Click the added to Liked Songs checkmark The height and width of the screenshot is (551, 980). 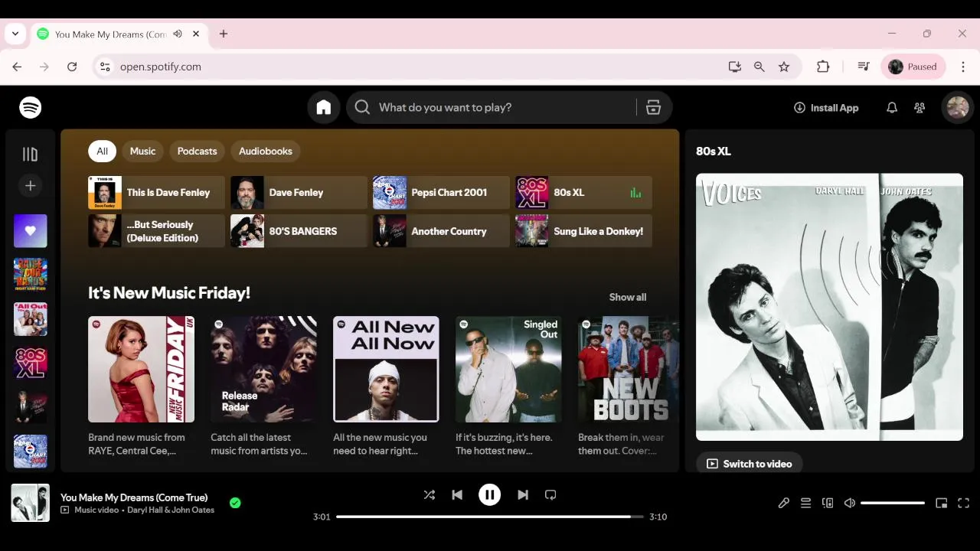(x=235, y=503)
